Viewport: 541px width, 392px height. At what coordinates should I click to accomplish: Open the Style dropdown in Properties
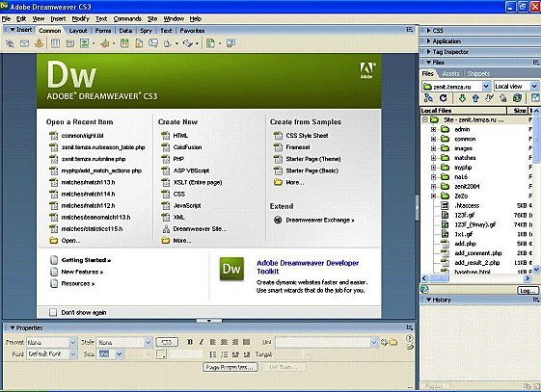[148, 342]
